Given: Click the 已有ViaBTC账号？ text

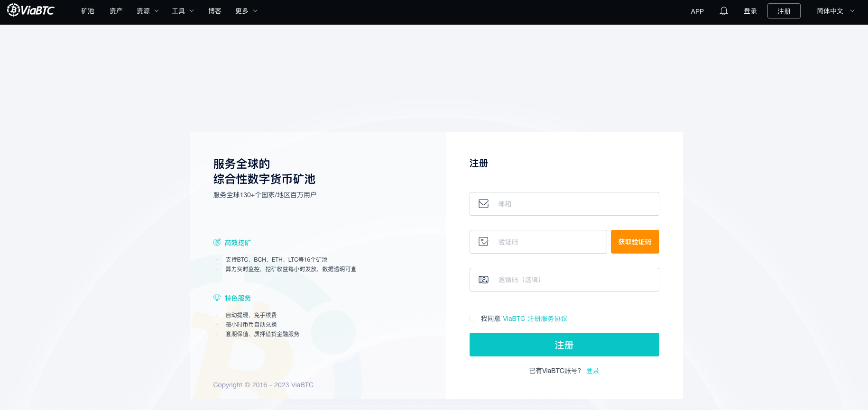Looking at the screenshot, I should (555, 371).
